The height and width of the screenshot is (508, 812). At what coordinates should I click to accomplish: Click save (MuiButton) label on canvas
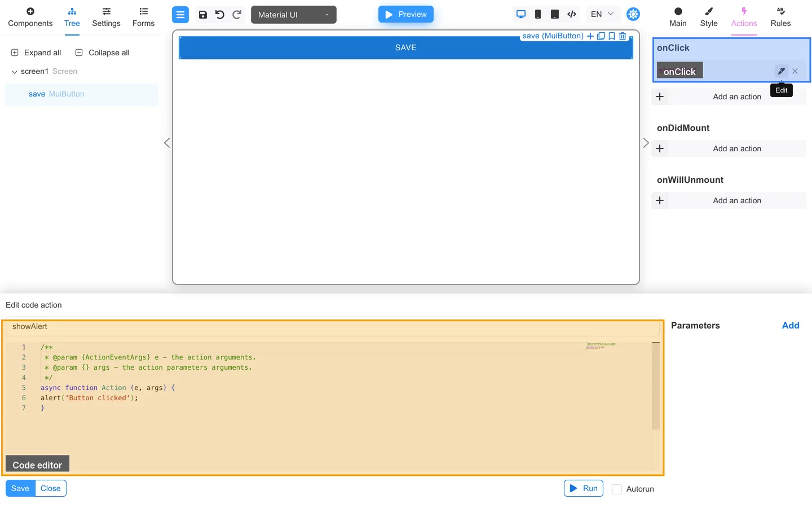[x=553, y=36]
